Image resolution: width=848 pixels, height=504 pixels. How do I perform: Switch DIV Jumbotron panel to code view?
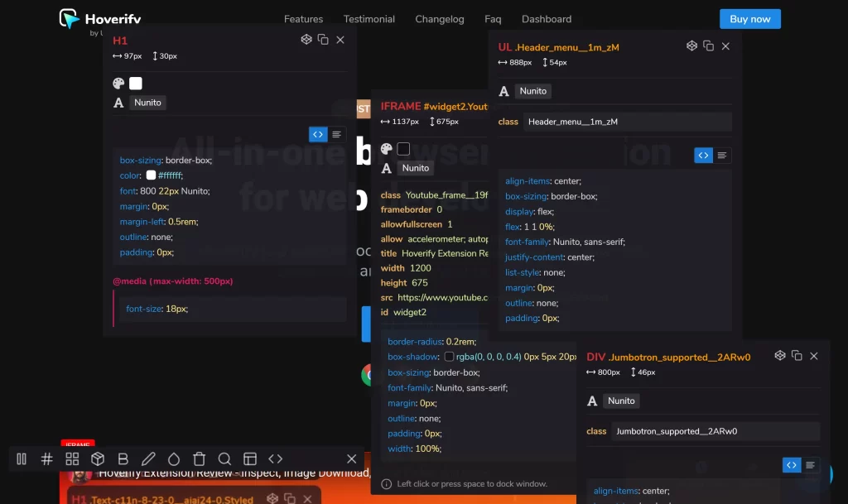point(792,465)
